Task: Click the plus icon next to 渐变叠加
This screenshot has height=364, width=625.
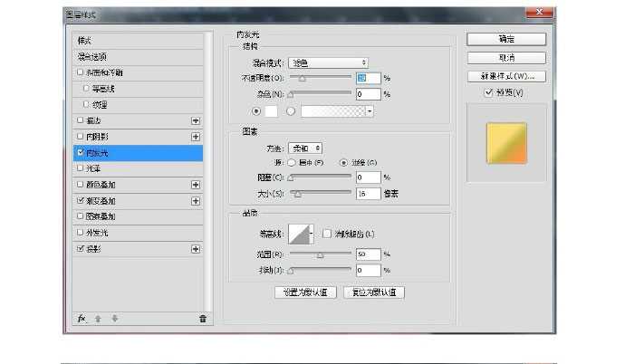Action: [x=196, y=201]
